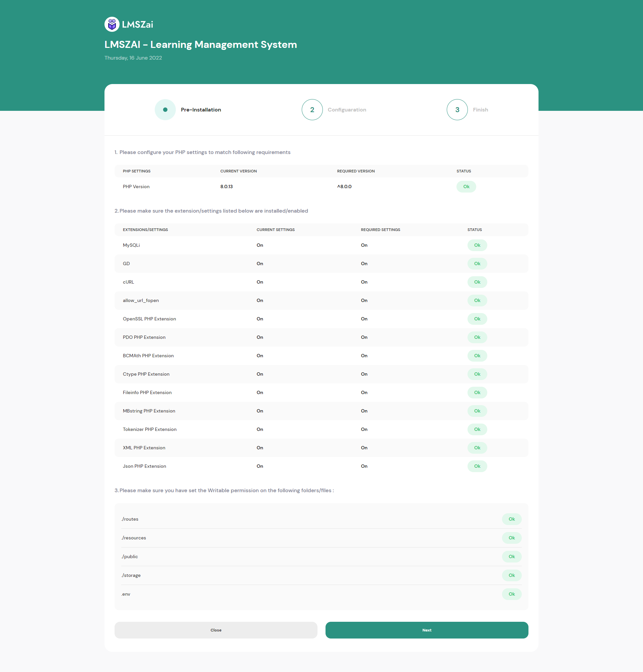Image resolution: width=643 pixels, height=672 pixels.
Task: Click the Tokenizer PHP Extension label
Action: click(150, 429)
